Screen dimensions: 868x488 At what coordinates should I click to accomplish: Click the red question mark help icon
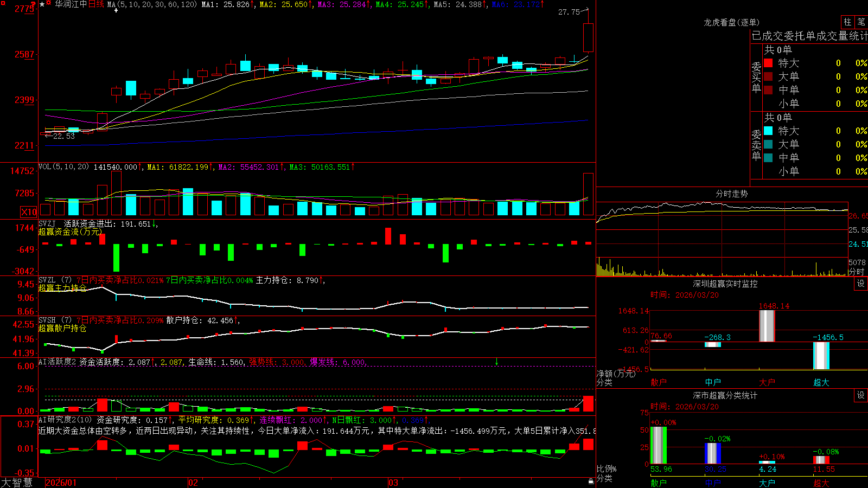pyautogui.click(x=34, y=4)
